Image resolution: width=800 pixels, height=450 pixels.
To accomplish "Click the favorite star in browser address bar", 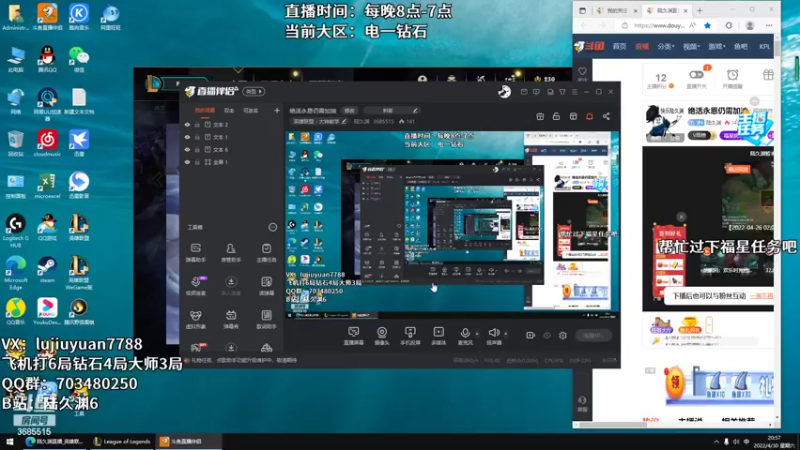I will pyautogui.click(x=707, y=26).
